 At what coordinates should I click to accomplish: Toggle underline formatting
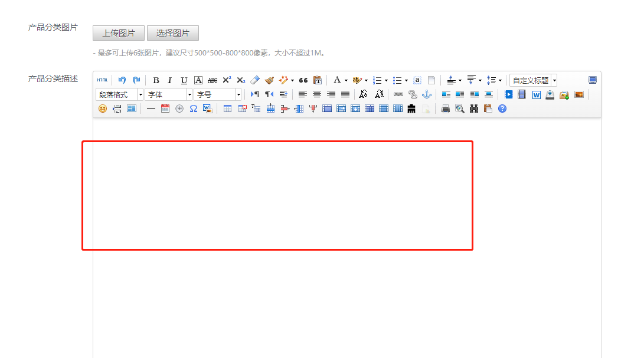(x=184, y=80)
